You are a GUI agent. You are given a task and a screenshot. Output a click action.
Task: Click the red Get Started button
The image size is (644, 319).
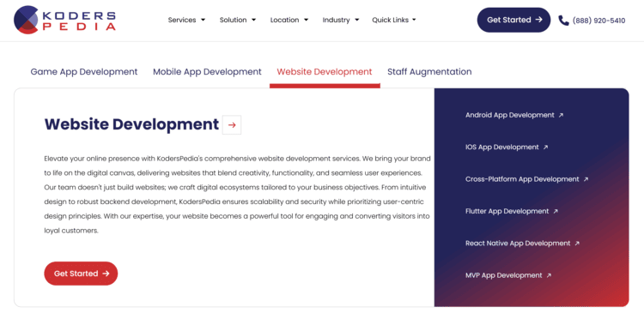81,274
